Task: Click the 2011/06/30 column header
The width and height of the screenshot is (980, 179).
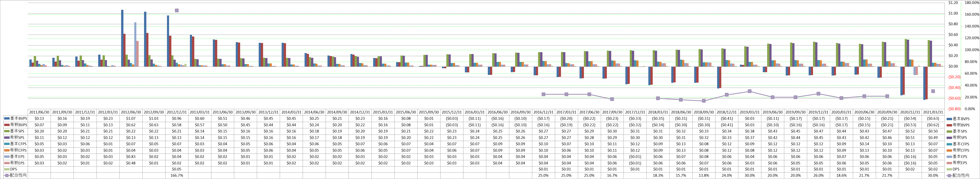Action: (x=40, y=112)
